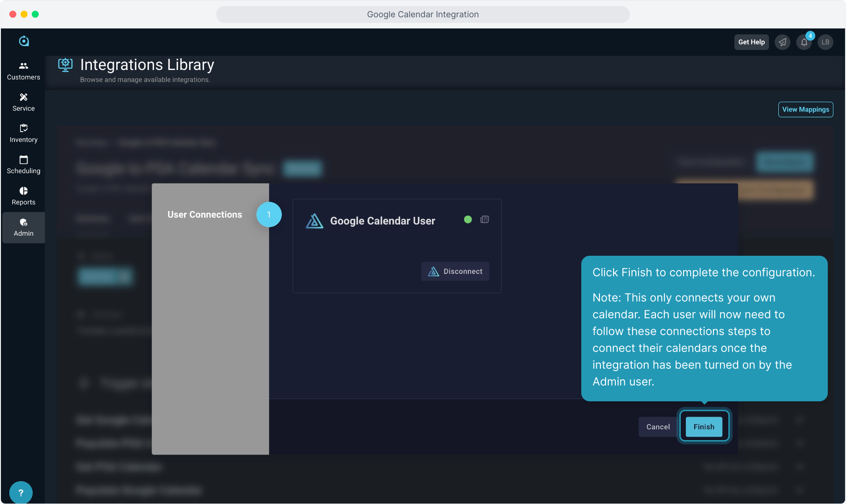Click Get Help button
The height and width of the screenshot is (504, 846).
(x=751, y=42)
